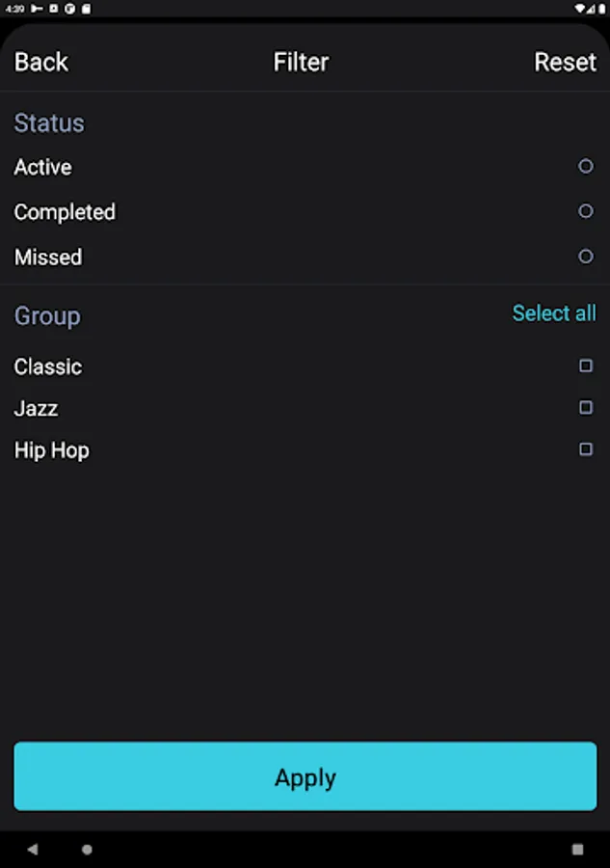Tap the Classic label text
The image size is (610, 868).
click(x=48, y=366)
